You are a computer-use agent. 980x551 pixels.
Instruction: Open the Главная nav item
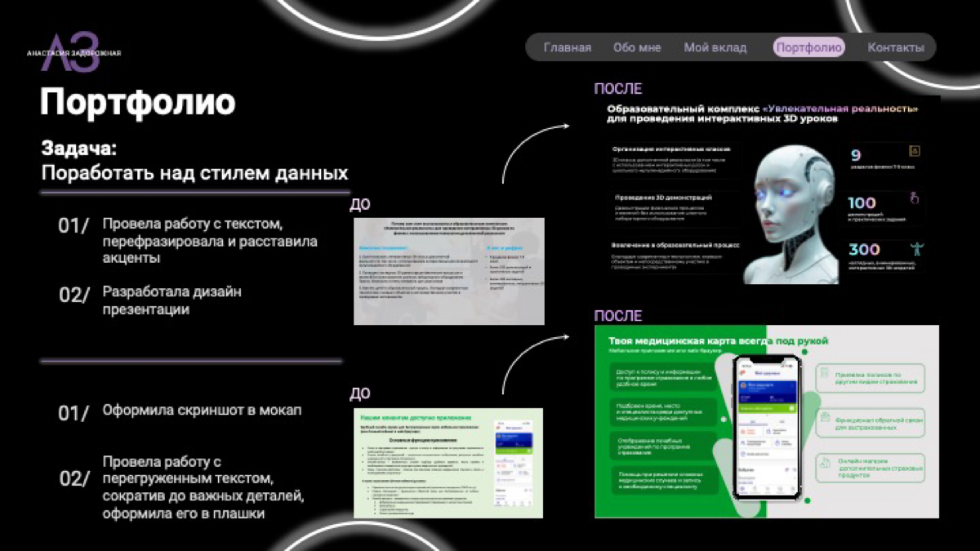pos(567,47)
